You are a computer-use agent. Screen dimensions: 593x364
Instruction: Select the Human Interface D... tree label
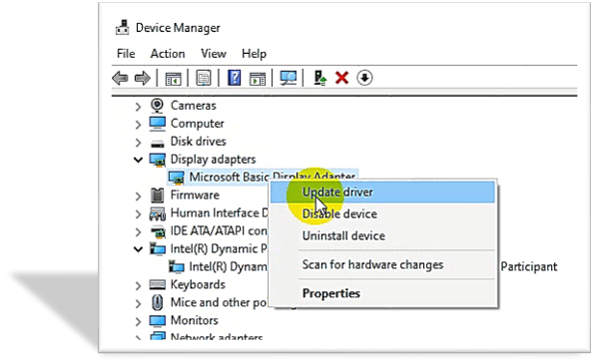click(x=220, y=213)
